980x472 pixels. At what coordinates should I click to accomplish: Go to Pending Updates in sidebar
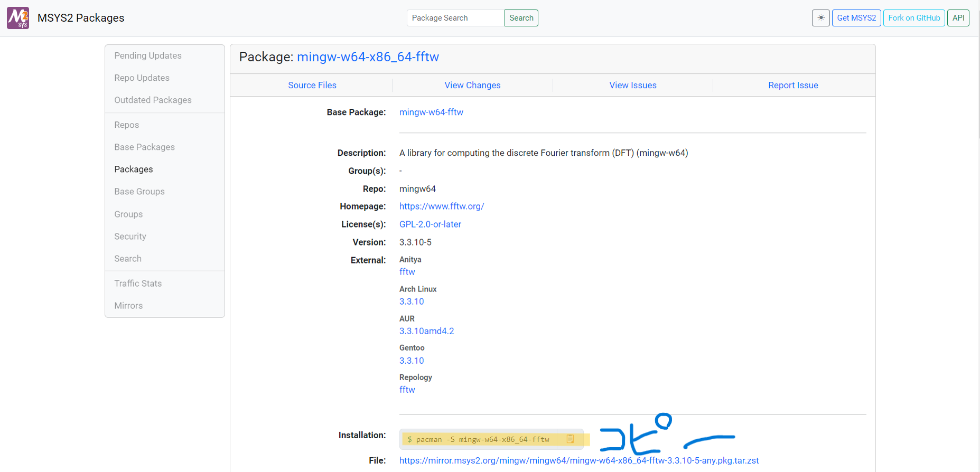148,55
